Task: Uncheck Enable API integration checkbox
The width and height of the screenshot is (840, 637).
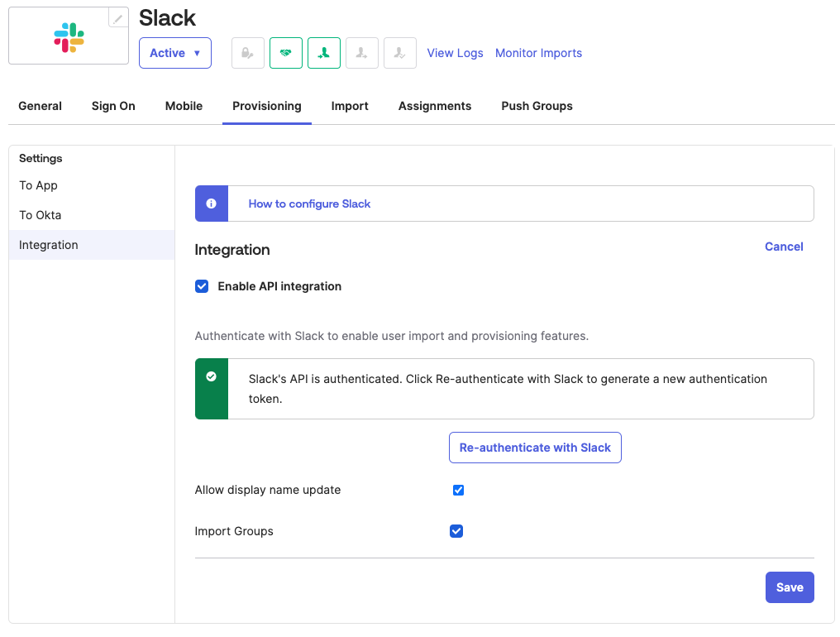Action: (202, 286)
